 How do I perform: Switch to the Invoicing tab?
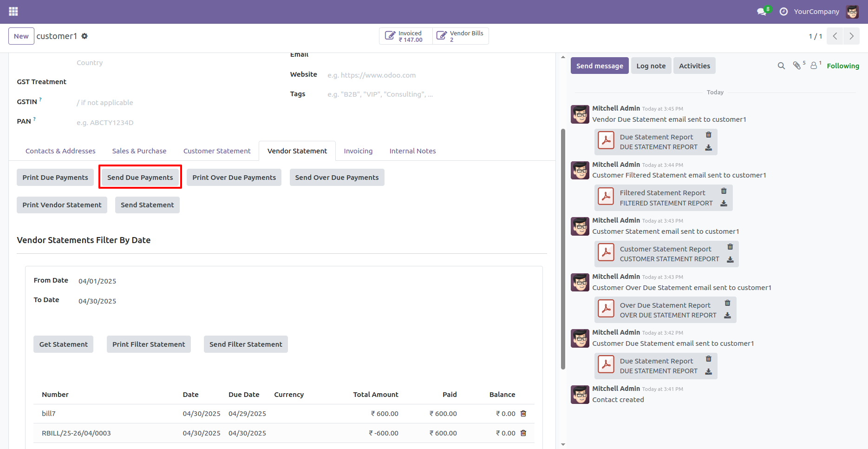pos(358,151)
